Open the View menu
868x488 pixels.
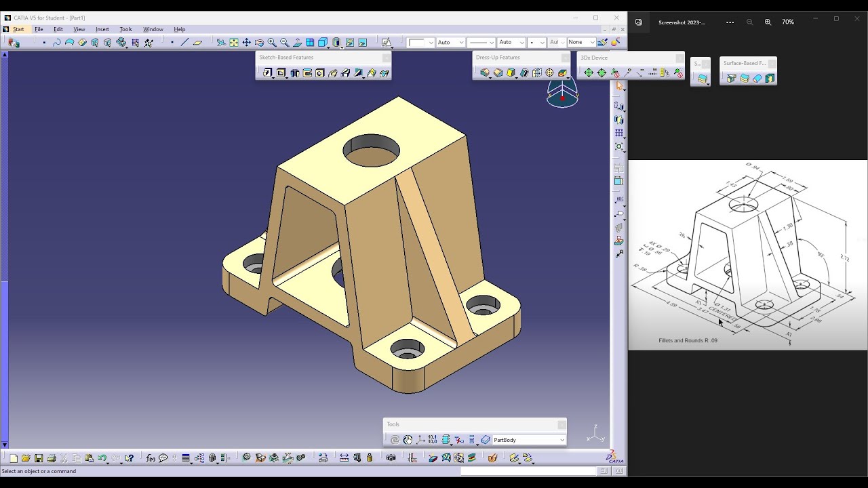coord(79,29)
